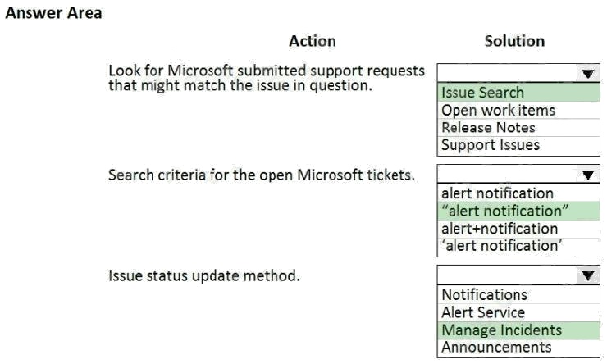Viewport: 607px width, 364px height.
Task: Select unquoted alert notification option
Action: point(497,193)
